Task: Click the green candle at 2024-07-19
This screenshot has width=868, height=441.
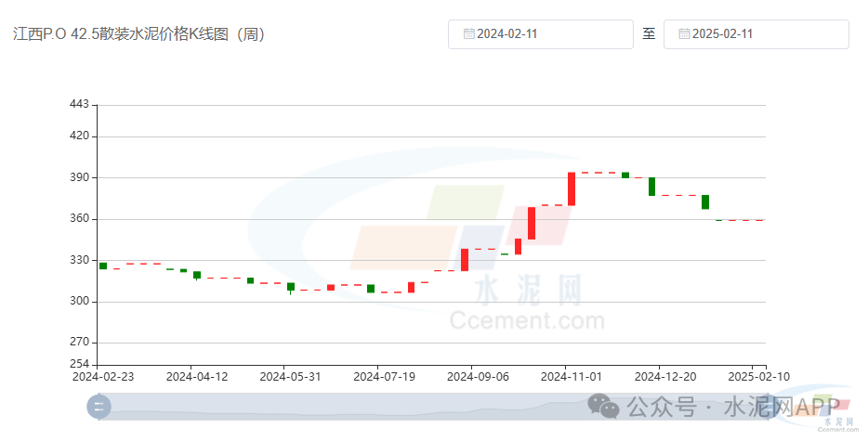Action: 371,289
